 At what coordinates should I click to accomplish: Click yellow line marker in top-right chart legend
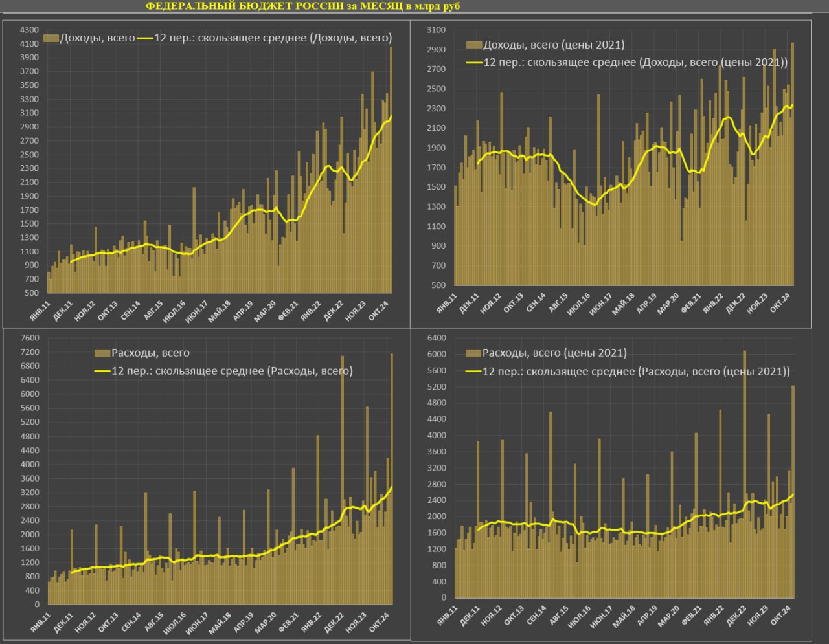(474, 63)
